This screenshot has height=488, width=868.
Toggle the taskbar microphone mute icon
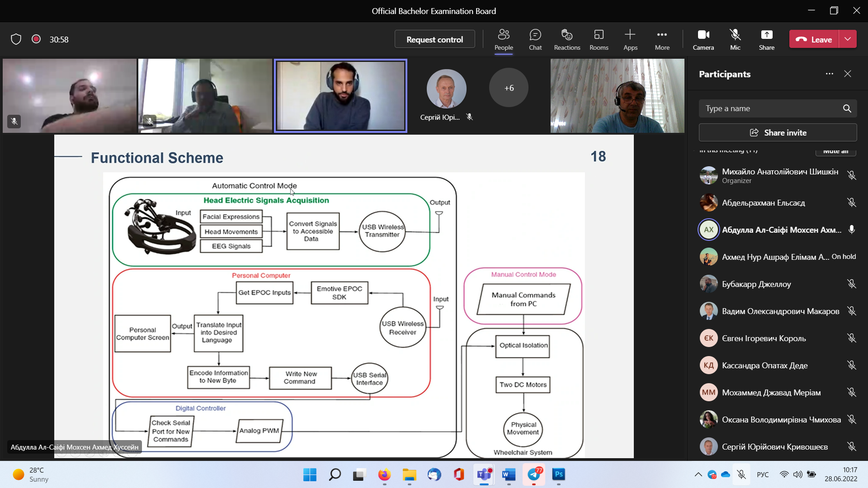pyautogui.click(x=741, y=474)
